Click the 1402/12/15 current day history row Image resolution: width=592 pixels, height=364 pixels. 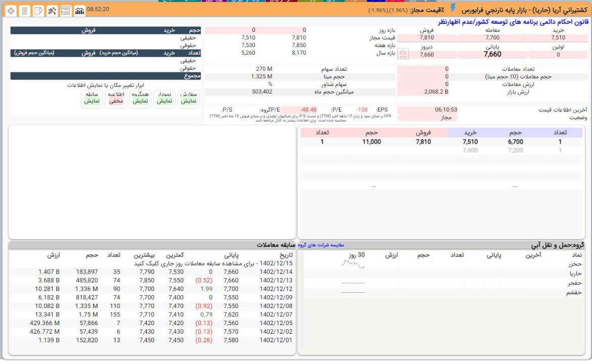tap(213, 263)
